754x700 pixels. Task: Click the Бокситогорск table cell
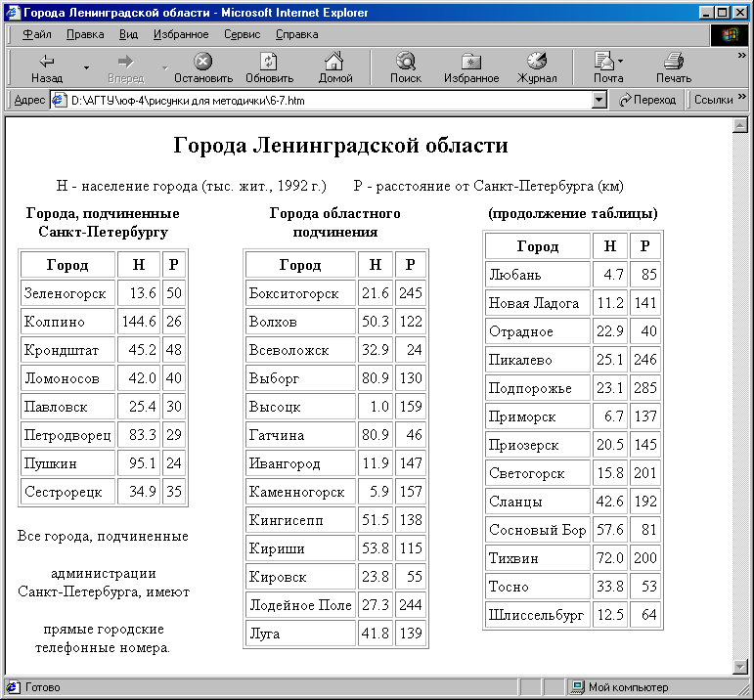[x=300, y=293]
